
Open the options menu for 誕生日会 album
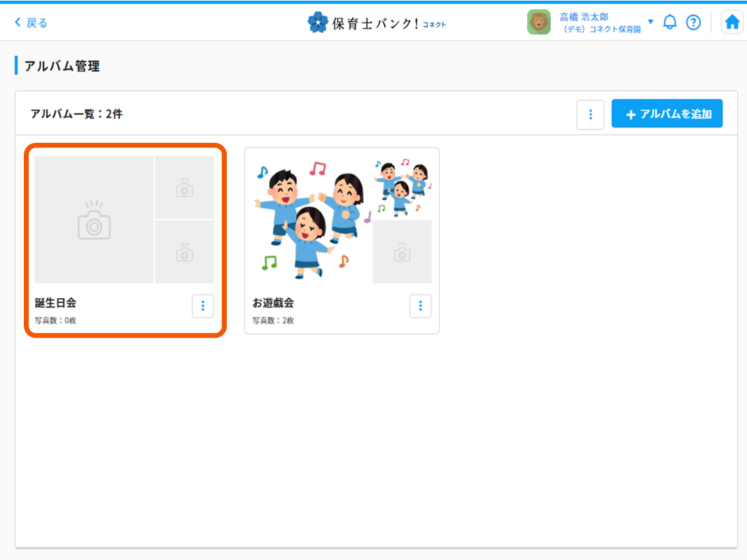click(202, 306)
